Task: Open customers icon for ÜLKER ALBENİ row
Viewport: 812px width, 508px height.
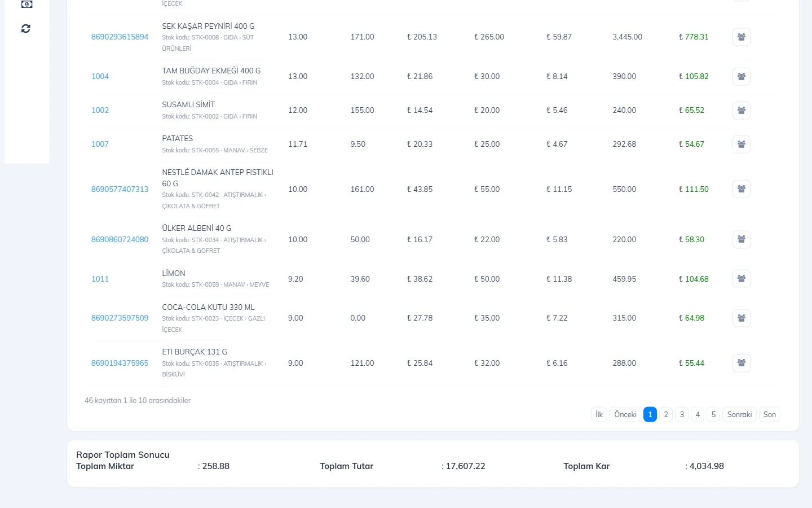Action: point(741,239)
